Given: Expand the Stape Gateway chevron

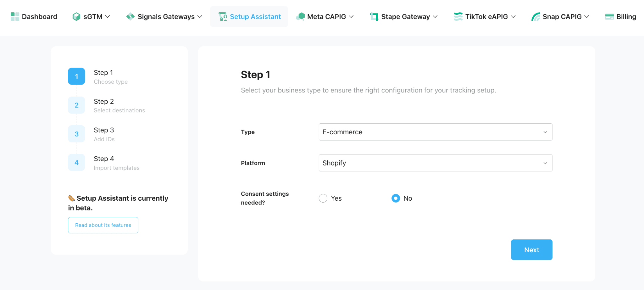Looking at the screenshot, I should coord(435,17).
